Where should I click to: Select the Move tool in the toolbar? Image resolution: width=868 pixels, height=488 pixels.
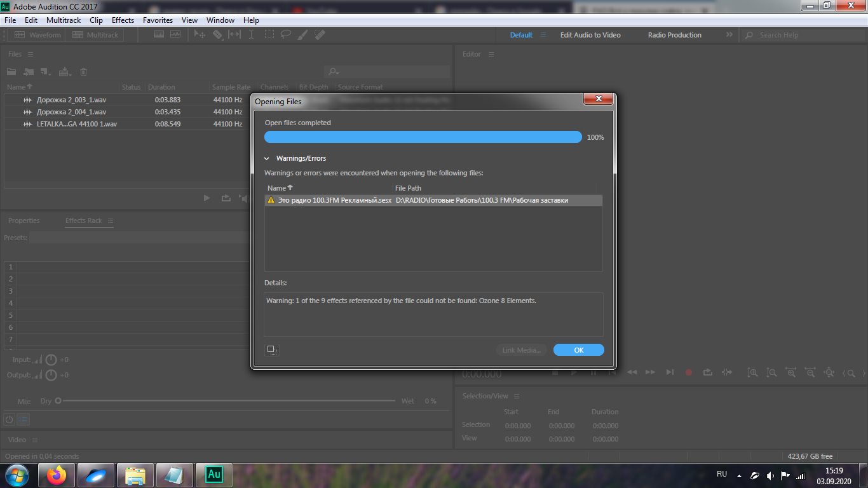[200, 35]
